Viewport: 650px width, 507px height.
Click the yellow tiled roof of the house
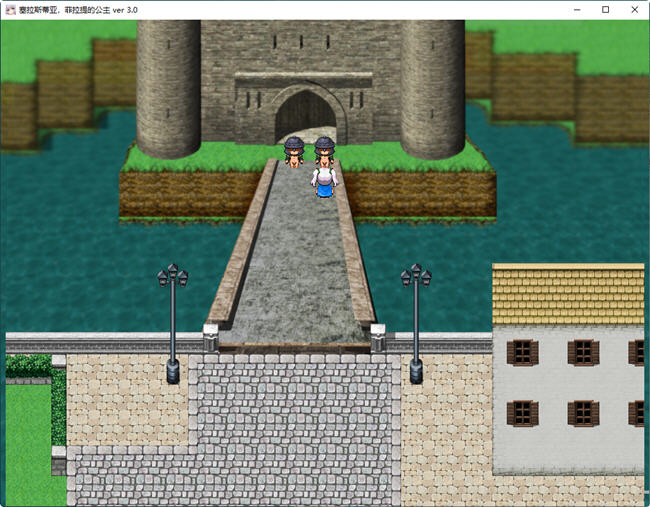[x=567, y=293]
